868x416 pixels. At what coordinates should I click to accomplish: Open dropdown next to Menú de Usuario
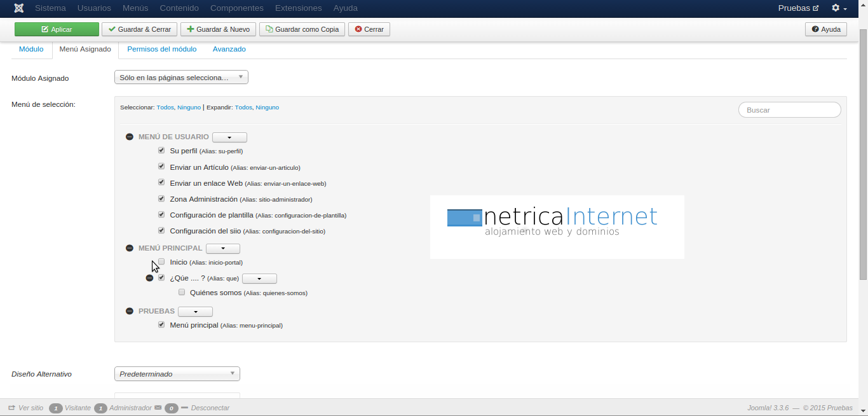click(229, 137)
